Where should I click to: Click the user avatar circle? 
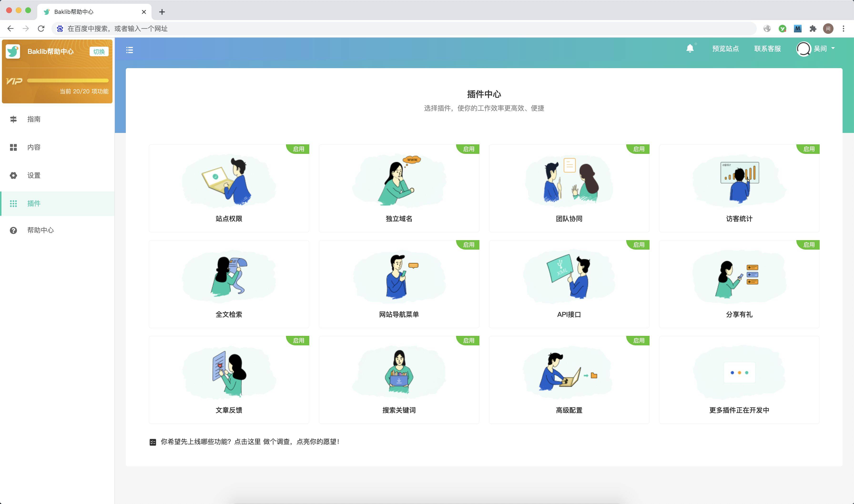[803, 49]
